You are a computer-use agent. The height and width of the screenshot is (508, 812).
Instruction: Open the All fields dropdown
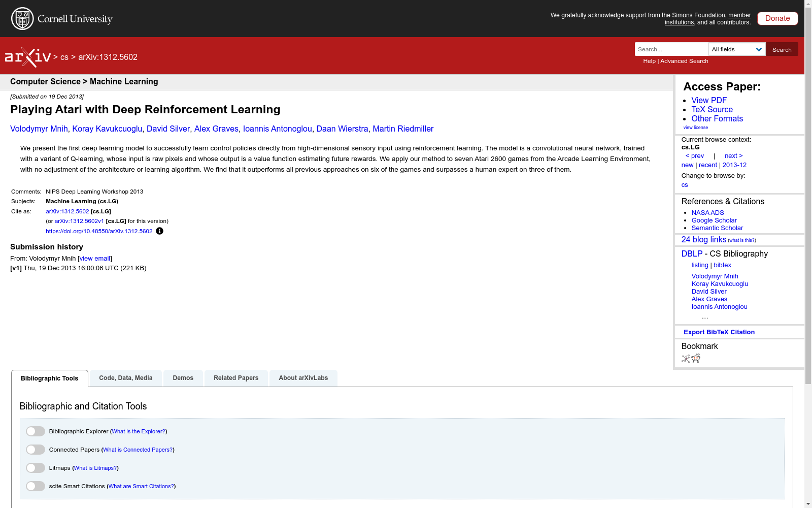[x=737, y=49]
